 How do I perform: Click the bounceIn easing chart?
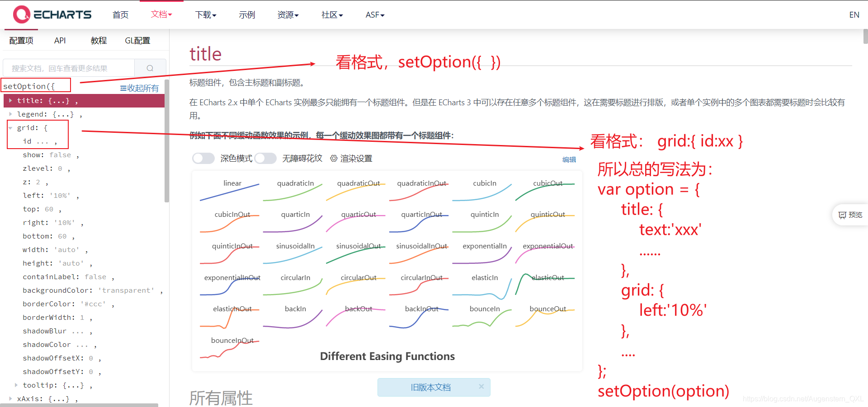click(x=482, y=316)
